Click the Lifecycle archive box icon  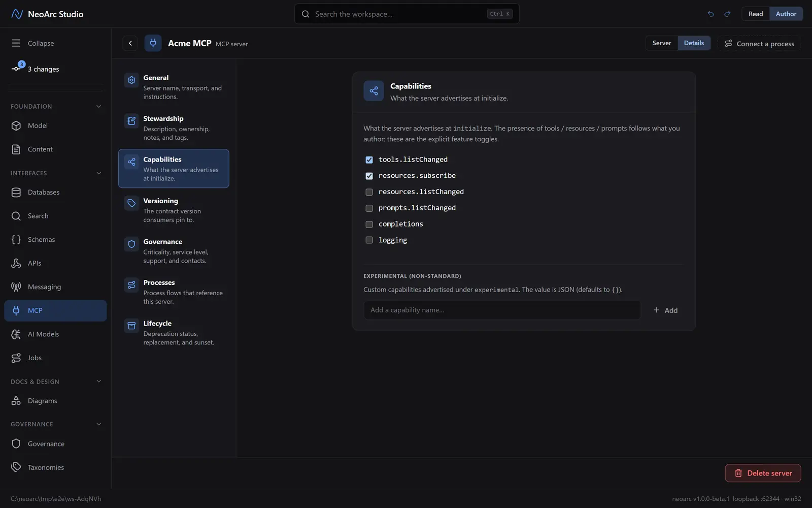click(131, 326)
